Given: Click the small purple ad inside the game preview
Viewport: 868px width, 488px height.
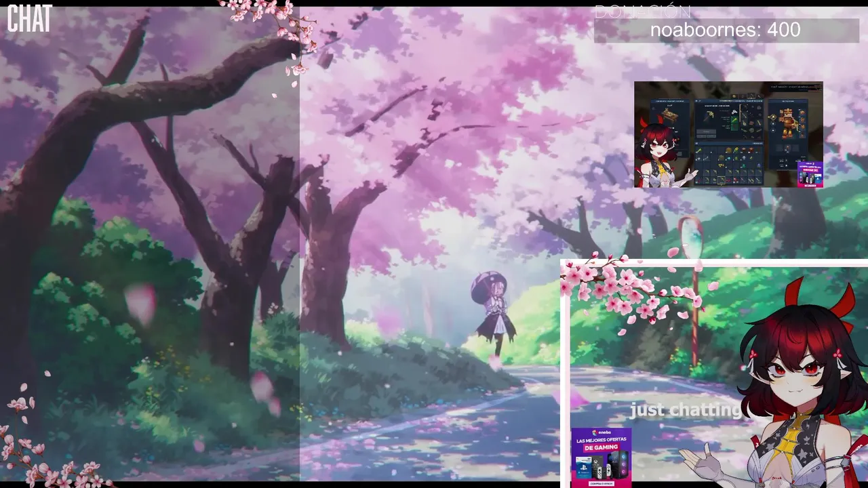Looking at the screenshot, I should [x=810, y=174].
